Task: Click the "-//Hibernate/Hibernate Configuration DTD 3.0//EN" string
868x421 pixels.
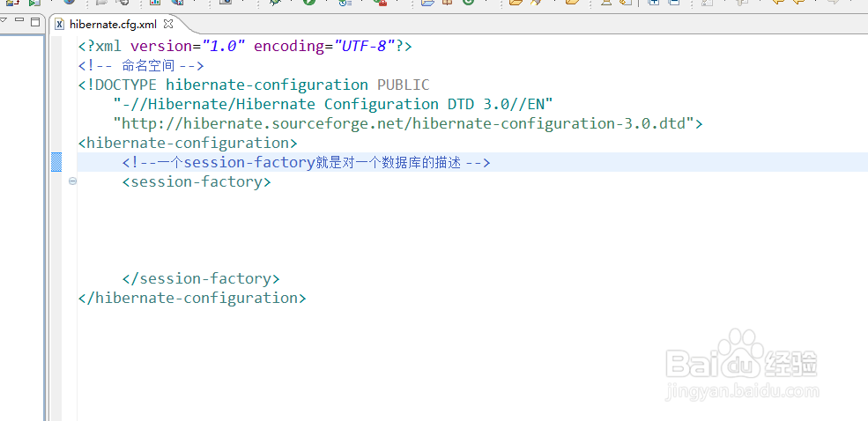Action: click(x=333, y=104)
